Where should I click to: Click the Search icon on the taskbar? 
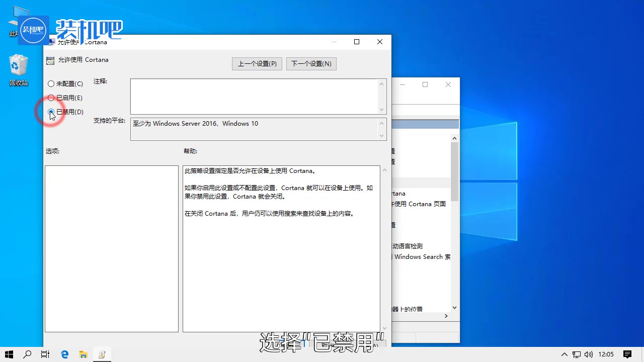coord(27,354)
